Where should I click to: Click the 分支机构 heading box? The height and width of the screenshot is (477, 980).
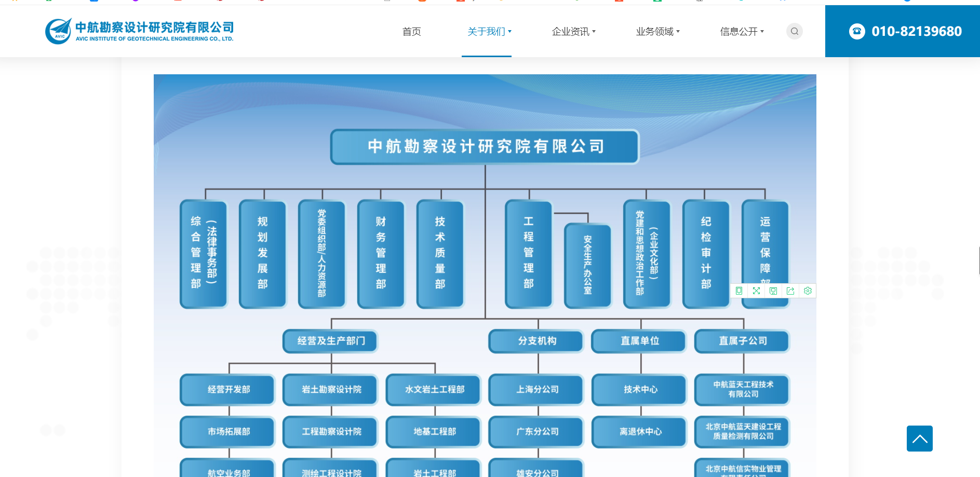[x=537, y=341]
